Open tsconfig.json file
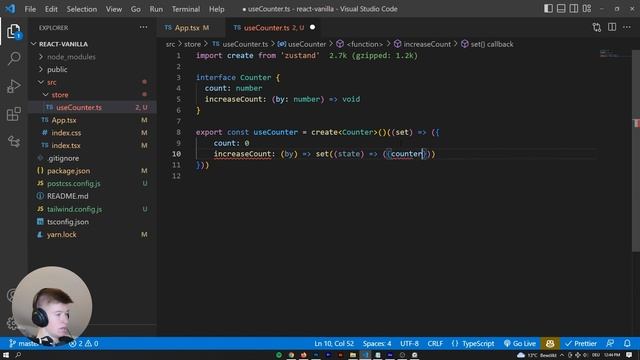Screen dimensions: 640x360 [x=92, y=222]
